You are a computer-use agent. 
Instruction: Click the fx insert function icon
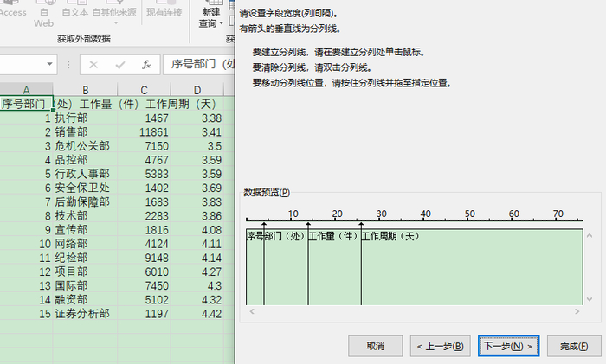pyautogui.click(x=146, y=65)
